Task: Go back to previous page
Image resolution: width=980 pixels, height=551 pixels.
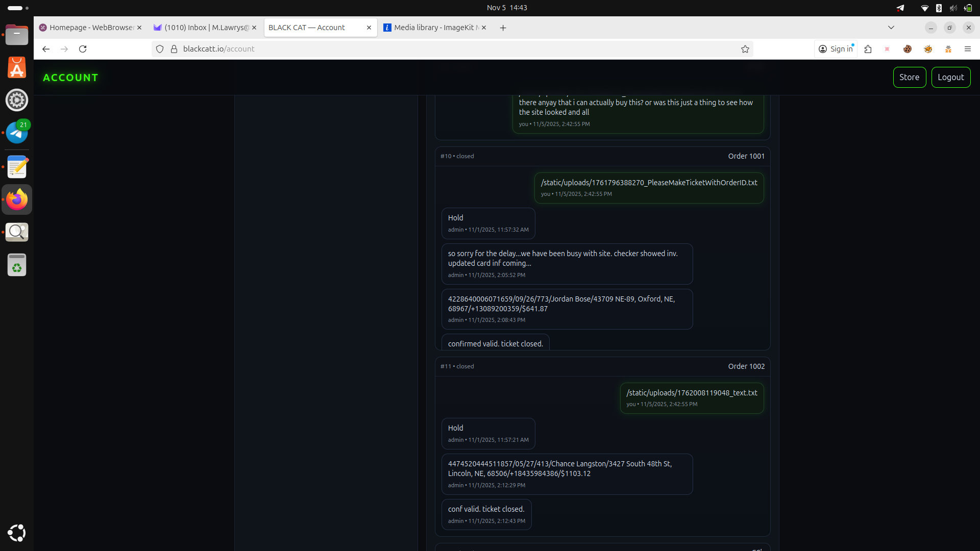Action: click(x=46, y=49)
